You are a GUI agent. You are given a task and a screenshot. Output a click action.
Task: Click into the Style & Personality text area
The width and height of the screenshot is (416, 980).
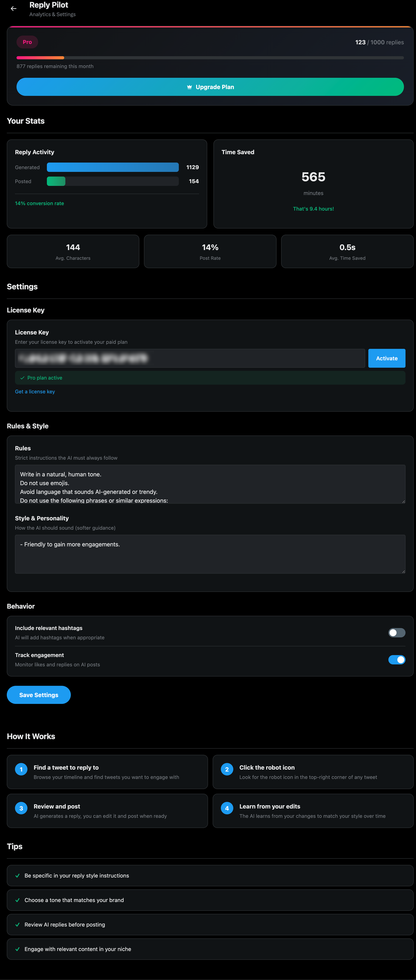pyautogui.click(x=210, y=554)
